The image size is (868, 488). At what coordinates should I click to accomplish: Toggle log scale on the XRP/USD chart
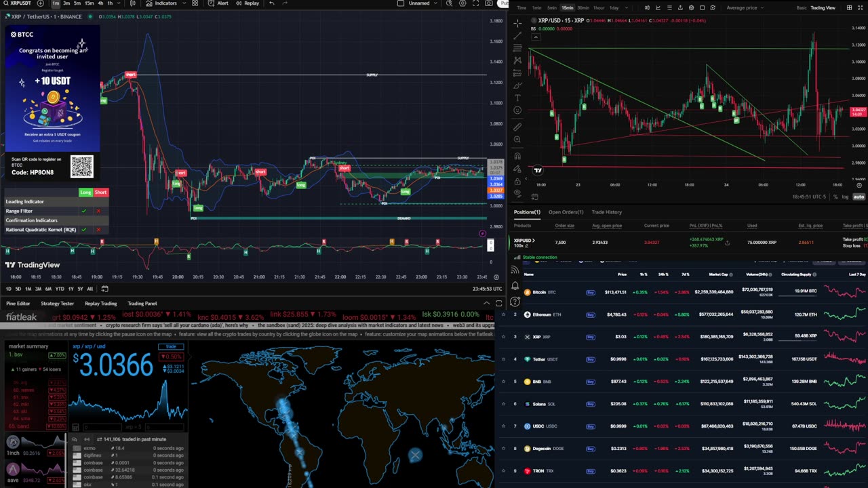pos(845,197)
